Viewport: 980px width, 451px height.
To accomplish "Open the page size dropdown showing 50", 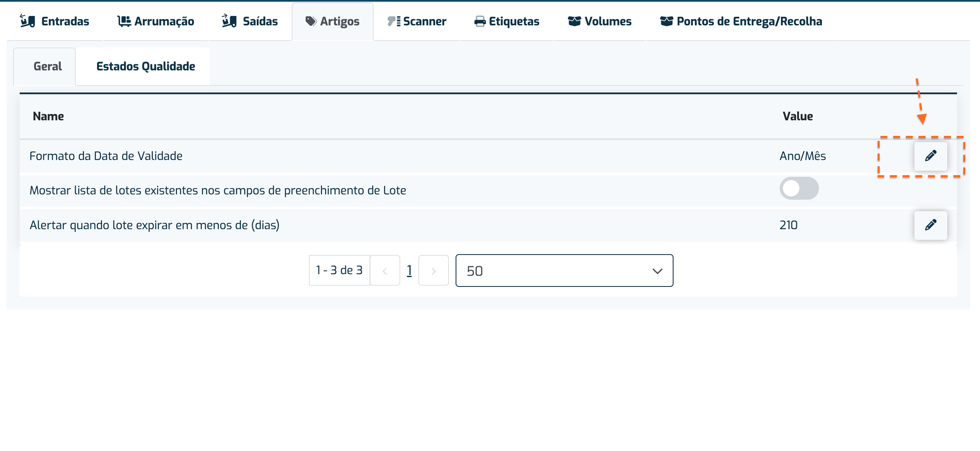I will tap(564, 271).
